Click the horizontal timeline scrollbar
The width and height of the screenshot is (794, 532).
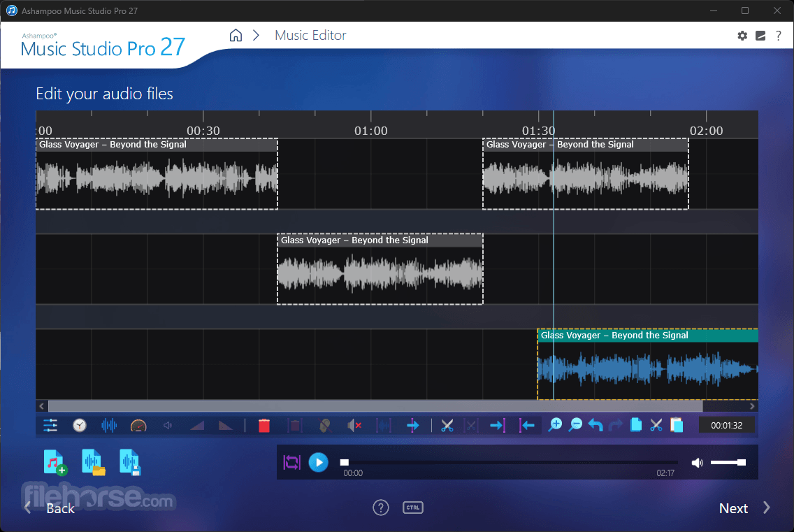[375, 406]
